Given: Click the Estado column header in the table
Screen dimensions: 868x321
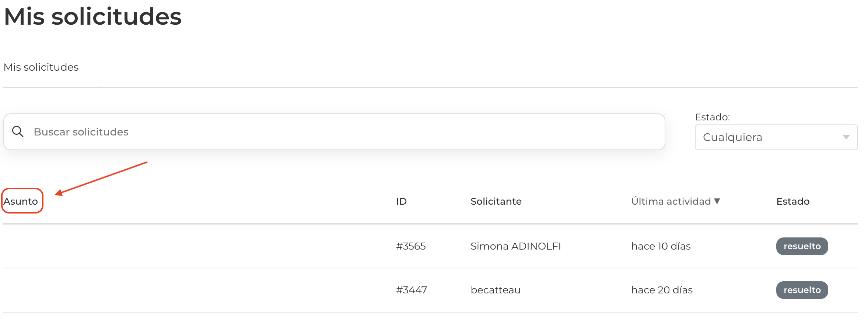Looking at the screenshot, I should (793, 201).
